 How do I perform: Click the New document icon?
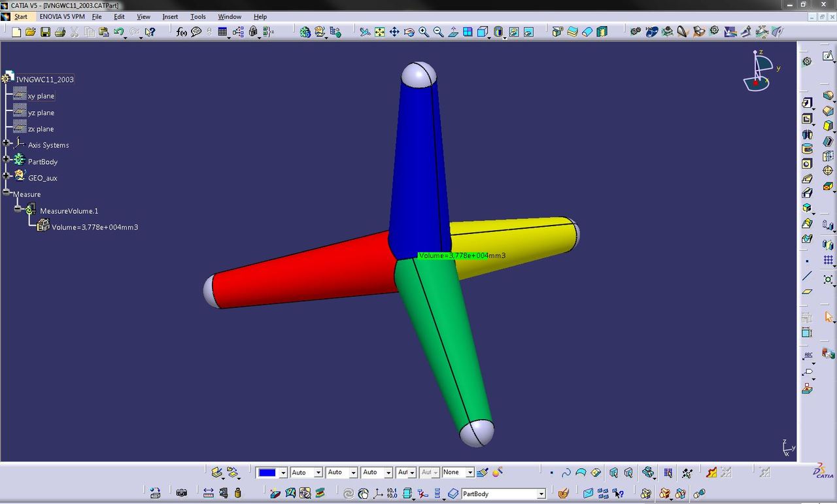coord(16,31)
